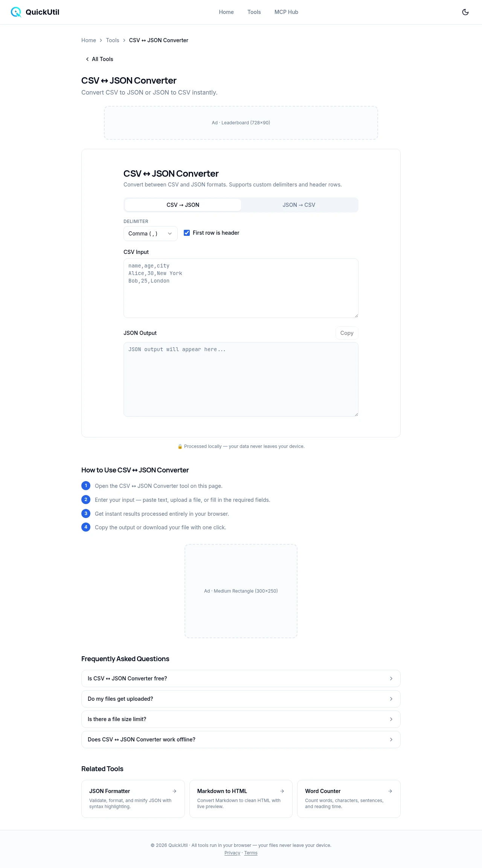This screenshot has height=868, width=482.
Task: Open the MCP Hub menu item
Action: [x=286, y=12]
